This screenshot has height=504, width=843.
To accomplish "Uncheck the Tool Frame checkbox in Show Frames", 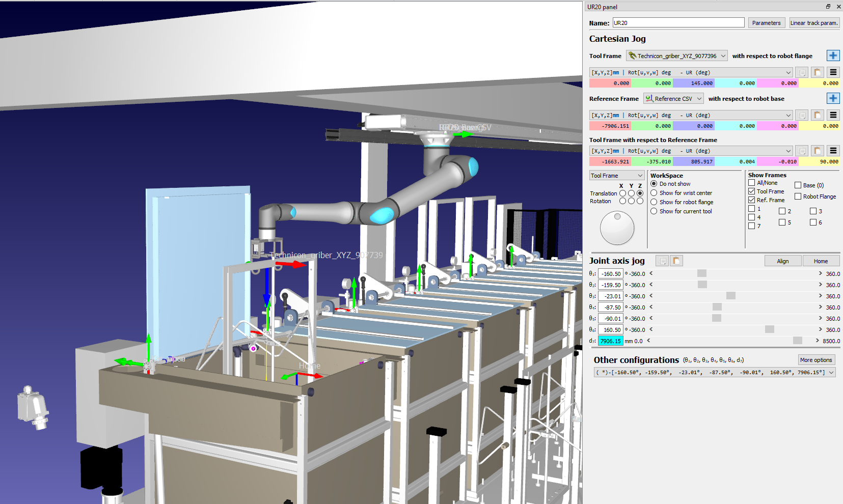I will pyautogui.click(x=751, y=191).
